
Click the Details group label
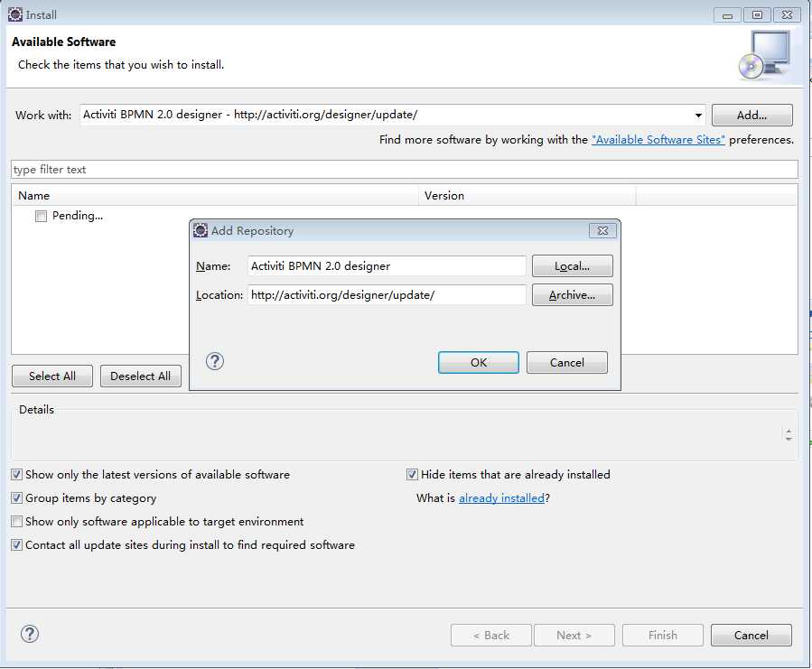pos(36,410)
